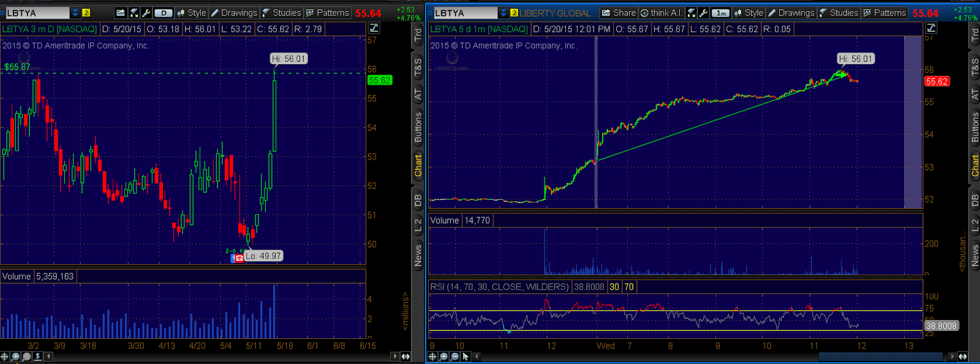Open Drawings menu in right chart
This screenshot has height=364, width=980.
pos(791,13)
